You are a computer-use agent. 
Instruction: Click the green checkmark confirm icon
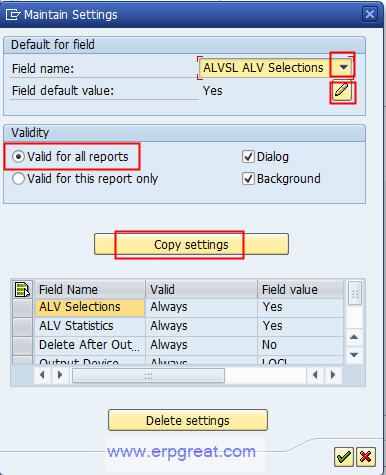click(344, 457)
